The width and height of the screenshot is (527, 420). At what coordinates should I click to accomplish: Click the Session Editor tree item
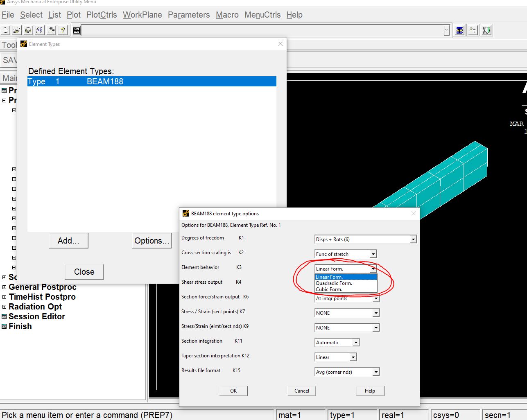36,316
